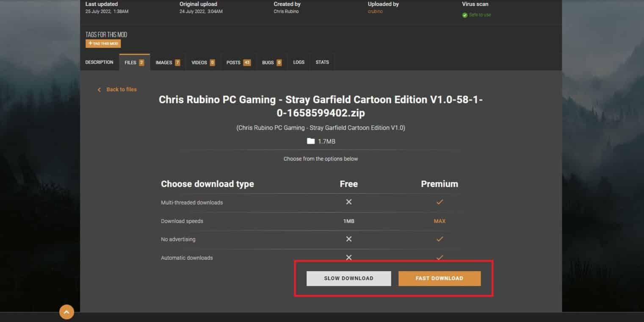Click the orange scroll-to-top arrow button
This screenshot has width=644, height=322.
click(66, 312)
